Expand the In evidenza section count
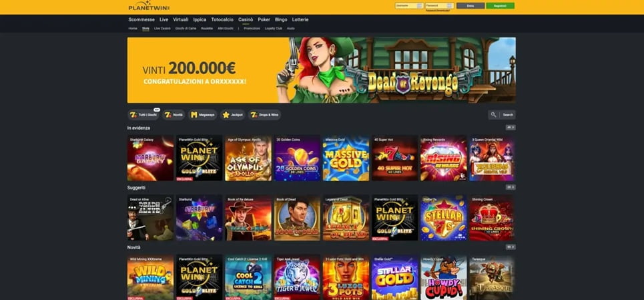Screen dimensions: 644x300 (x=511, y=128)
